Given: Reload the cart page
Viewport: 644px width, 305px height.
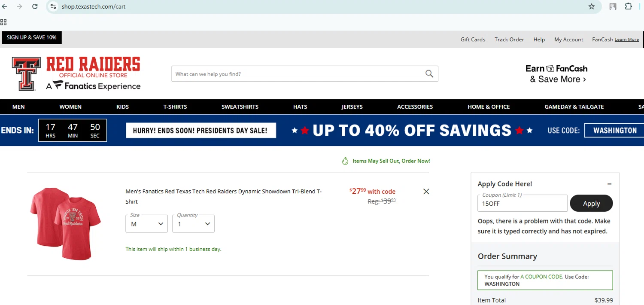Looking at the screenshot, I should (x=35, y=6).
